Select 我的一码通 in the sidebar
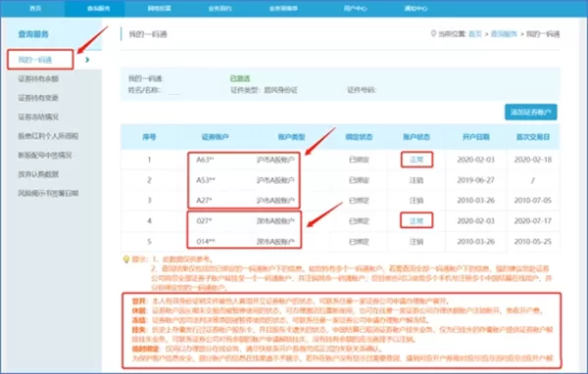588x374 pixels. [x=35, y=60]
